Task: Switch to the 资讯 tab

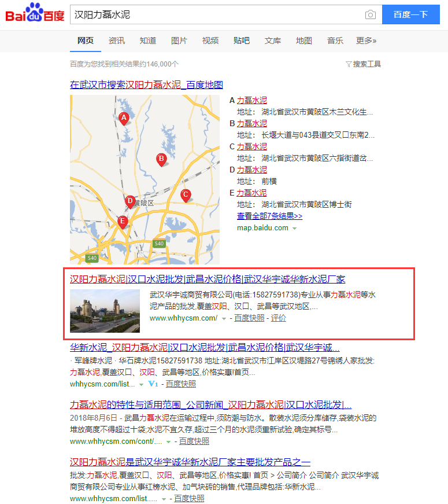Action: pos(117,41)
